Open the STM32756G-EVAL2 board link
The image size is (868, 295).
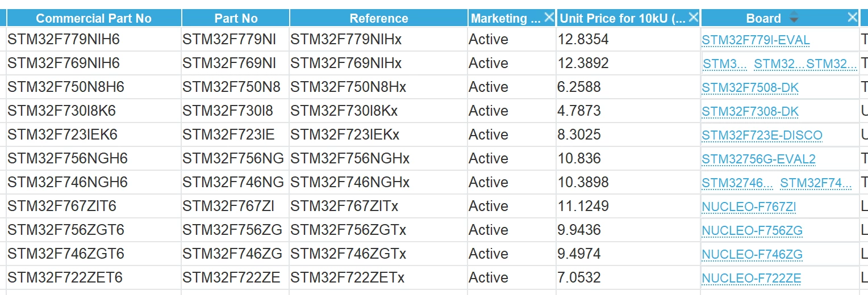tap(758, 159)
